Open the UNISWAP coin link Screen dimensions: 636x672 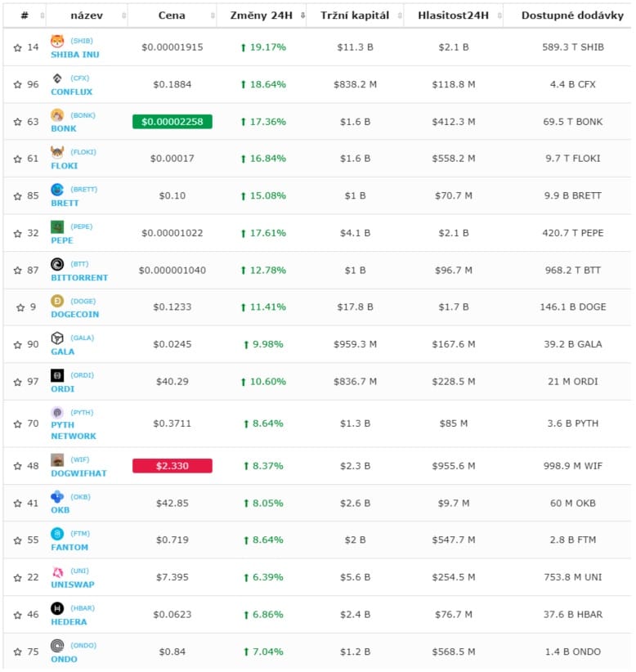tap(73, 585)
